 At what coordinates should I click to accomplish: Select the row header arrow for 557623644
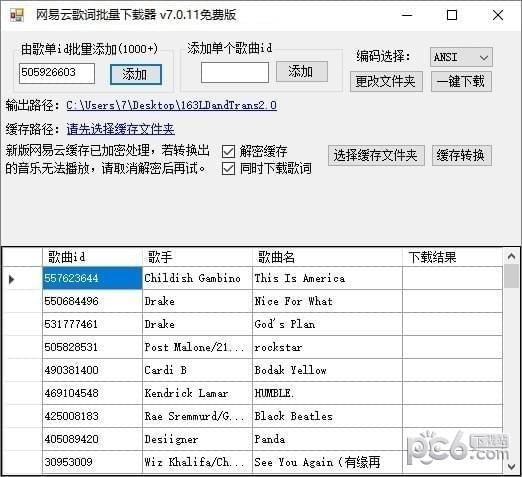pyautogui.click(x=22, y=279)
